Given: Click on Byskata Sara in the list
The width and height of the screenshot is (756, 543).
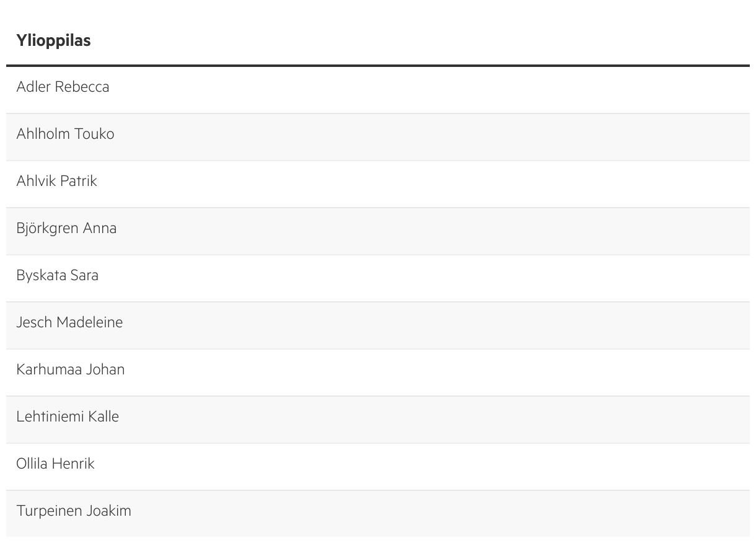Looking at the screenshot, I should point(58,275).
